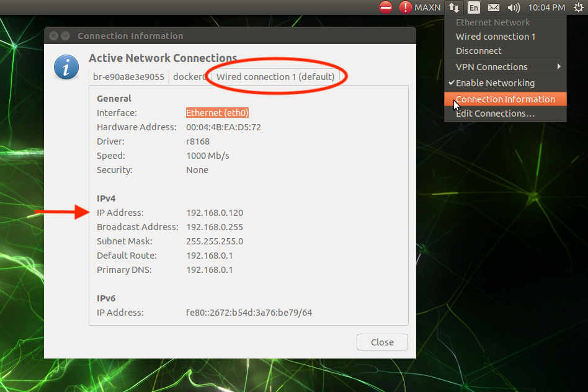Viewport: 588px width, 392px height.
Task: Click the IPv4 address value 192.168.0.120
Action: pos(215,213)
